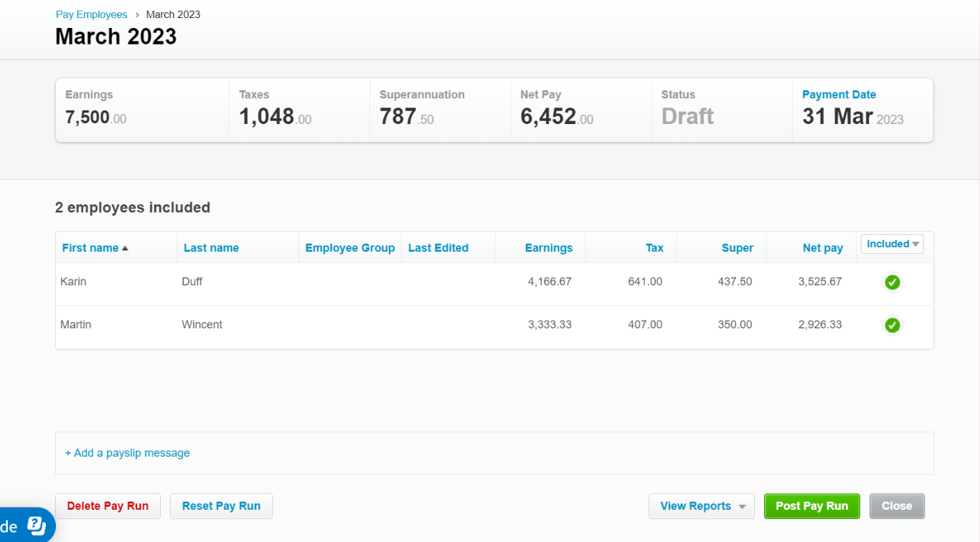The height and width of the screenshot is (542, 980).
Task: Open the help widget icon
Action: click(x=37, y=527)
